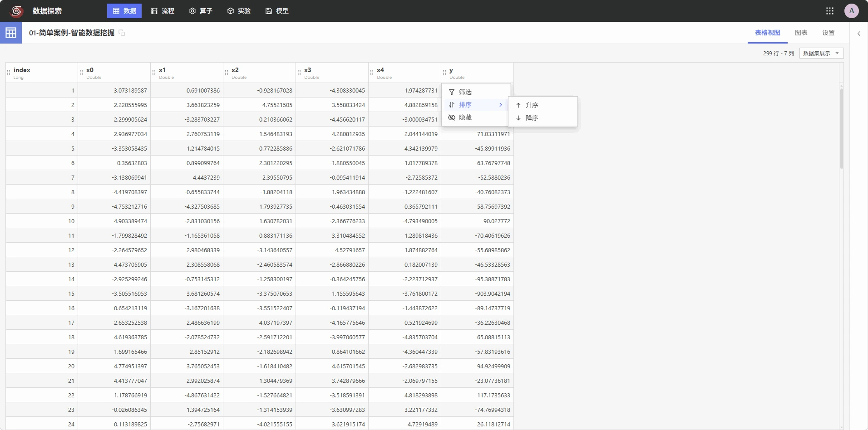This screenshot has width=868, height=430.
Task: Select cell 3.073189587 in x0
Action: [114, 90]
